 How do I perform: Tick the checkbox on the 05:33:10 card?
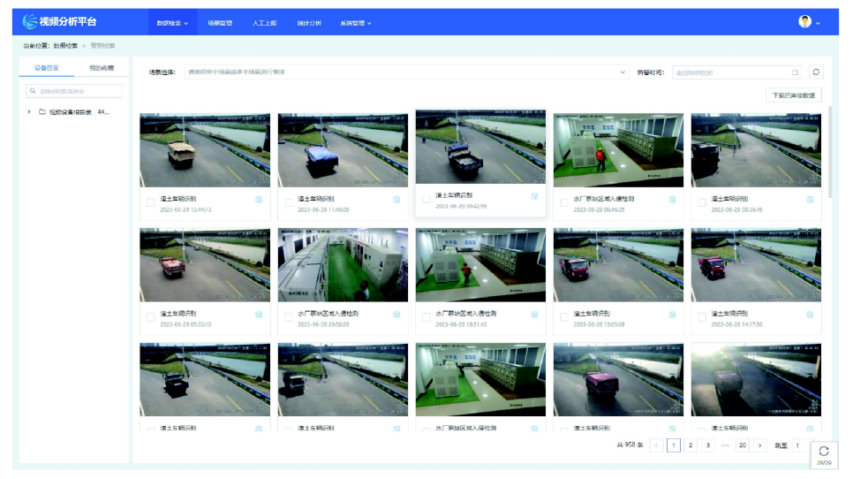coord(151,317)
